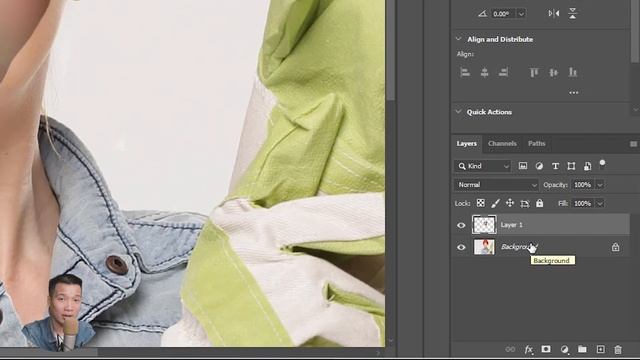
Task: Select the Background layer name
Action: (519, 247)
